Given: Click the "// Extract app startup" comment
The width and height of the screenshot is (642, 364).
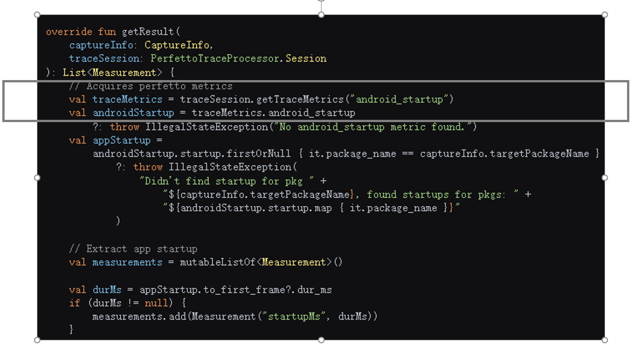Looking at the screenshot, I should point(133,249).
